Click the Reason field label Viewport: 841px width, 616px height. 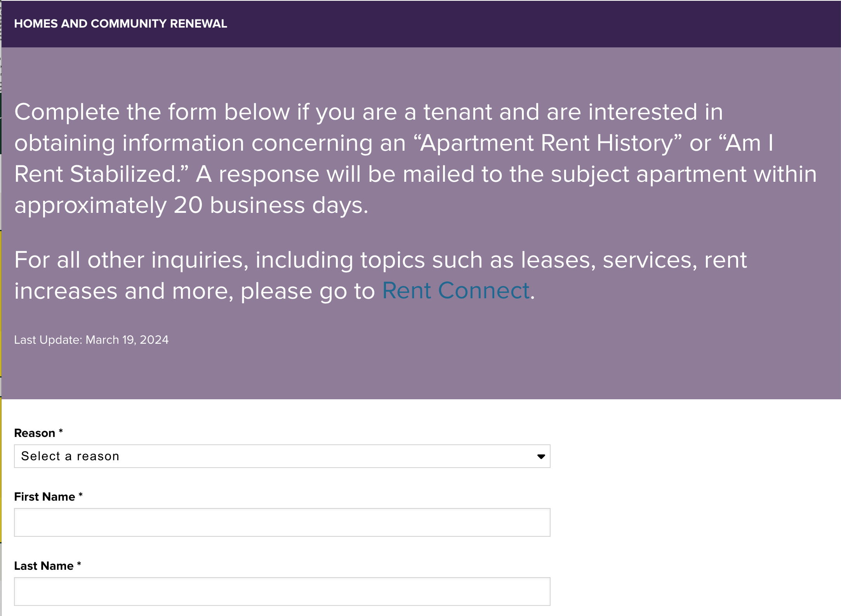(x=35, y=433)
